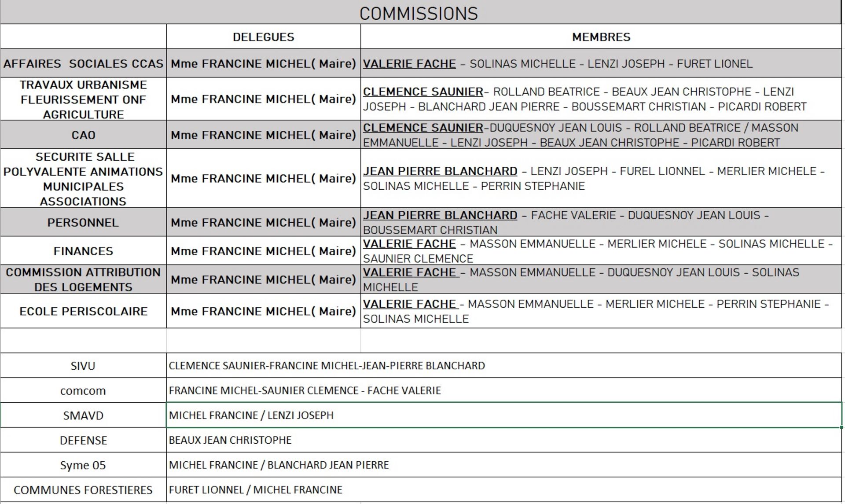The width and height of the screenshot is (845, 504).
Task: Click the DEFENSE cell BEAUX JEAN CHRISTOPHE
Action: click(x=504, y=440)
